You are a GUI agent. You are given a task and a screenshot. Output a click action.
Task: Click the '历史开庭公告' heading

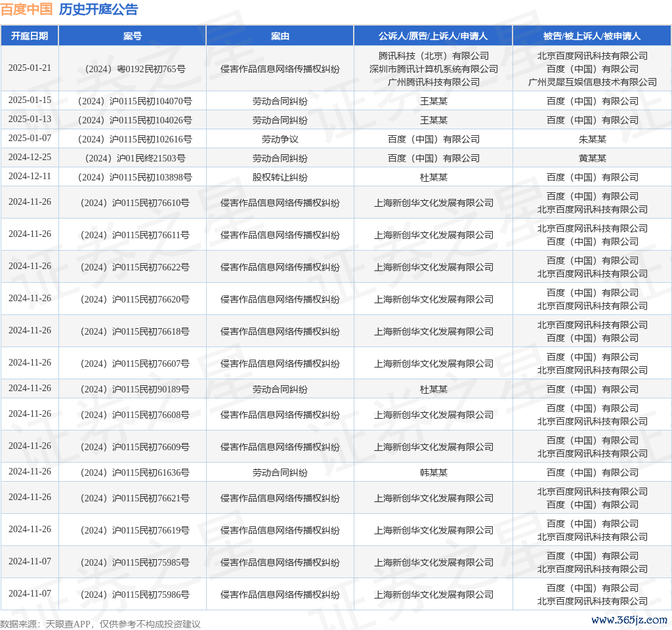98,9
